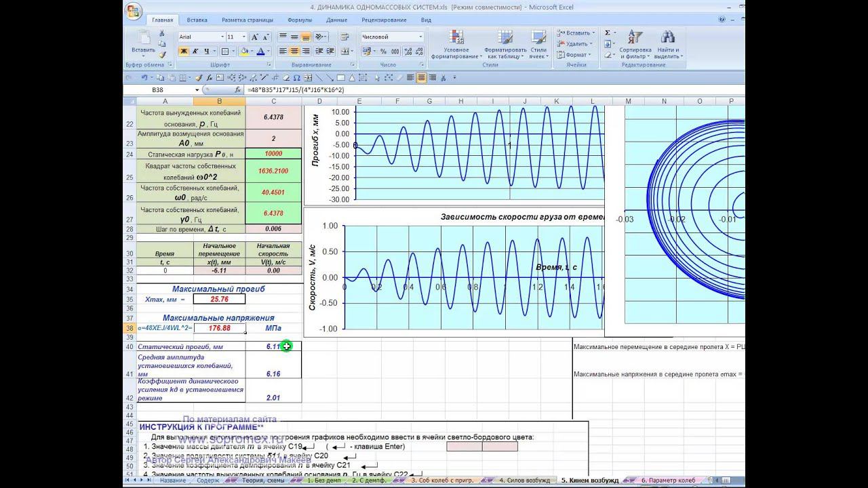Screen dimensions: 868x488
Task: Align text to middle of cell vertically
Action: click(x=294, y=37)
